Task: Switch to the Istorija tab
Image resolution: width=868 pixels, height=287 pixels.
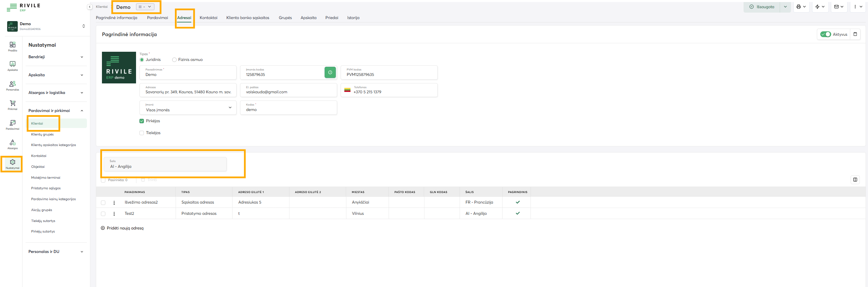Action: pos(353,18)
